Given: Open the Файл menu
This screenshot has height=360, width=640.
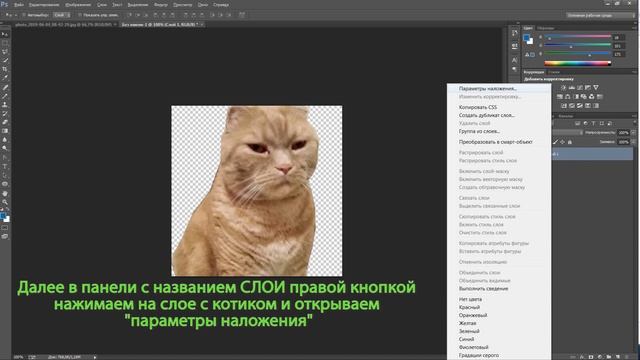Looking at the screenshot, I should click(19, 5).
